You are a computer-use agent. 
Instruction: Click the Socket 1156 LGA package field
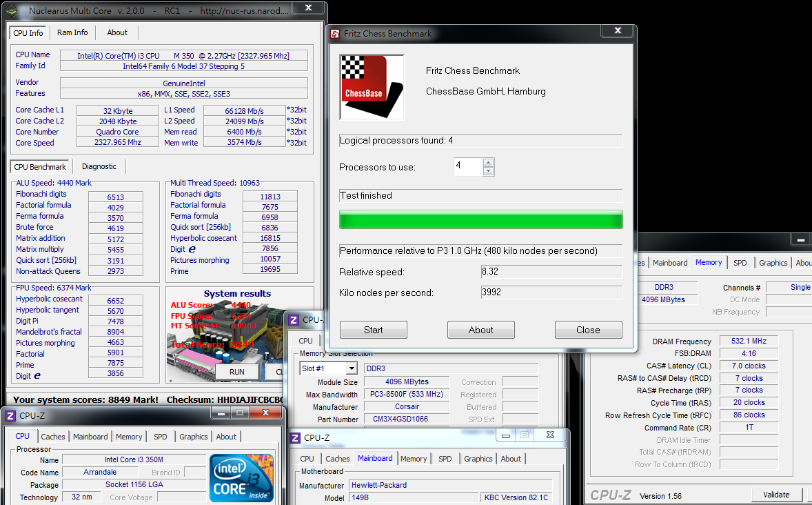click(x=134, y=485)
